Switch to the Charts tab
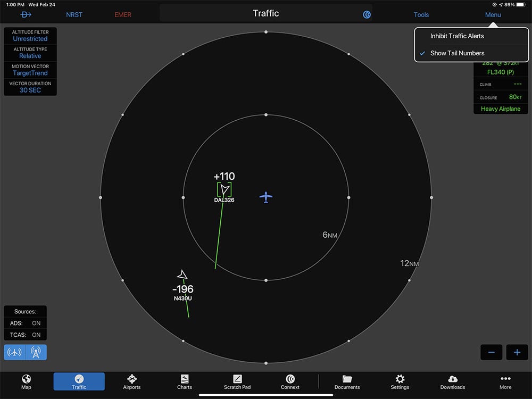Viewport: 532px width, 399px height. coord(185,381)
